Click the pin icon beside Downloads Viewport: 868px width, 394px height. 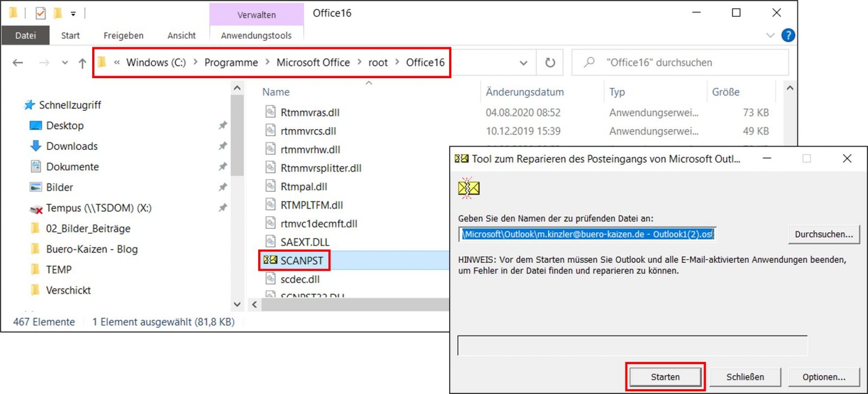click(222, 146)
